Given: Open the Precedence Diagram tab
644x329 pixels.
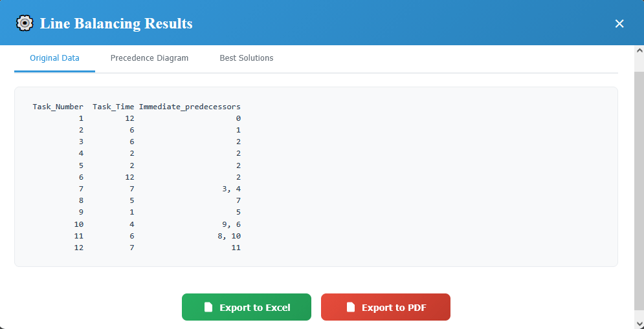Looking at the screenshot, I should coord(150,58).
